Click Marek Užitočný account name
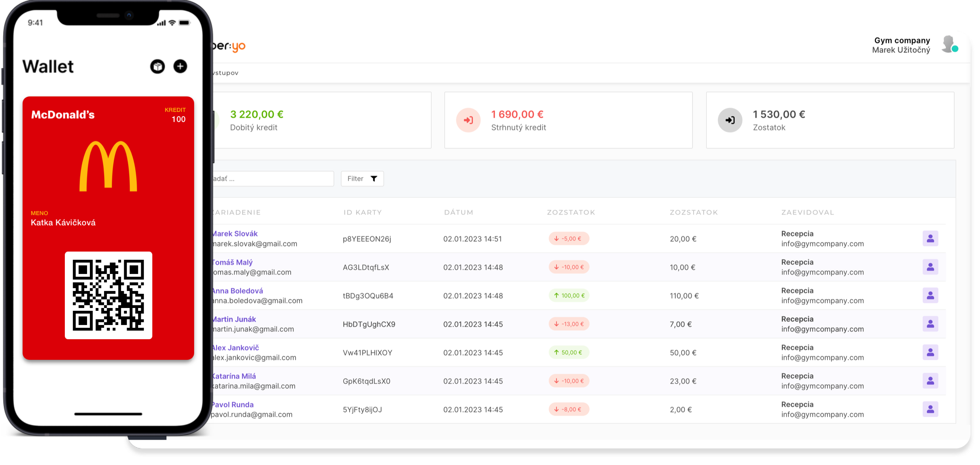 click(901, 50)
